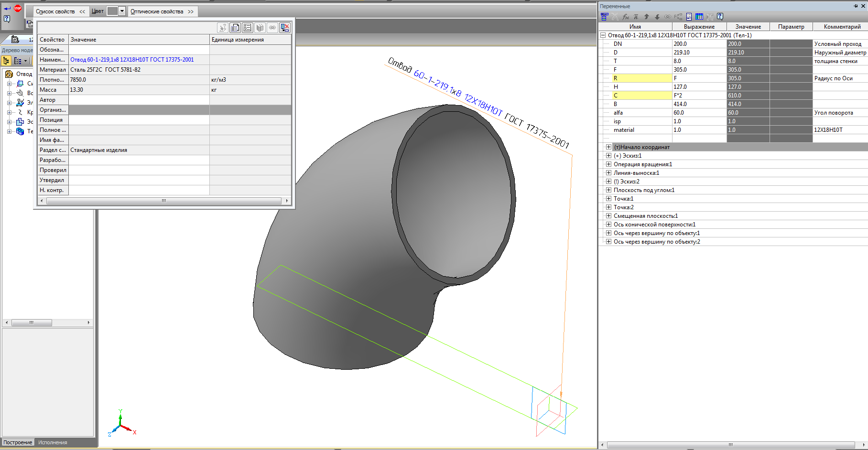Click the Имя column header in Переменные
The width and height of the screenshot is (868, 450).
635,27
